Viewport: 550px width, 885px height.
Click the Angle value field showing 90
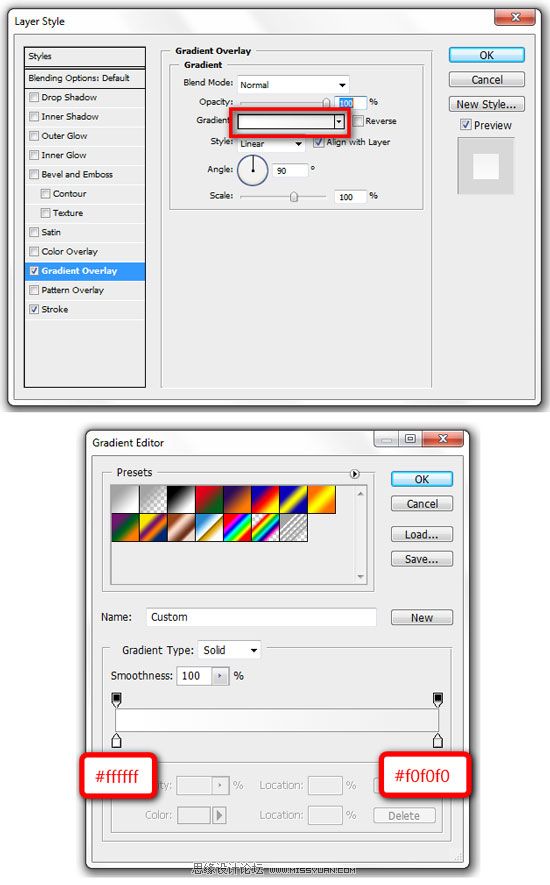(x=290, y=170)
